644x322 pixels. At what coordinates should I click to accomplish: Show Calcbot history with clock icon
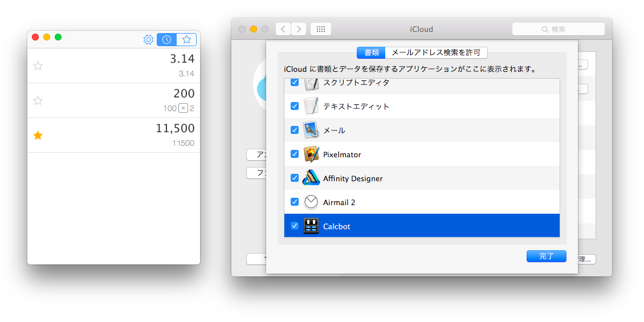(167, 40)
